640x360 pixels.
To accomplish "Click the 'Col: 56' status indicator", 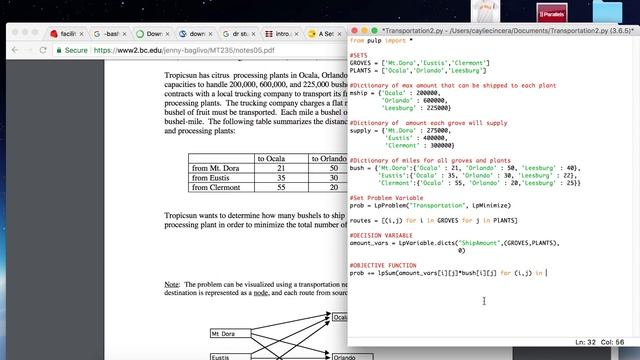I will pos(612,342).
